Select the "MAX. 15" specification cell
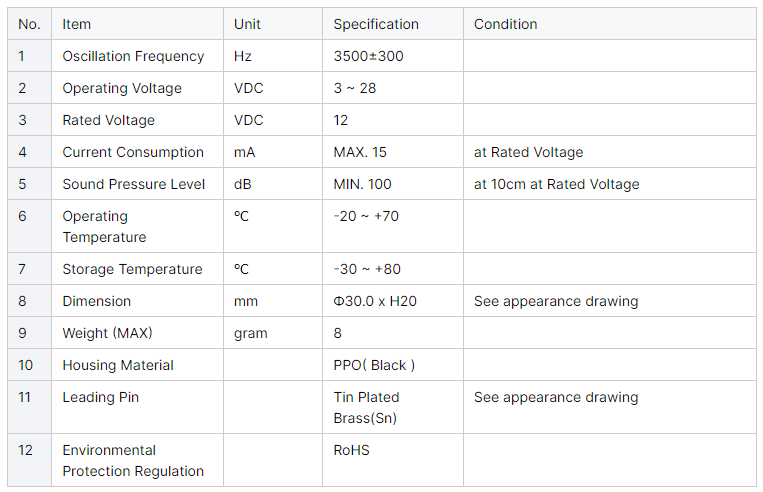This screenshot has width=763, height=492. [x=360, y=152]
